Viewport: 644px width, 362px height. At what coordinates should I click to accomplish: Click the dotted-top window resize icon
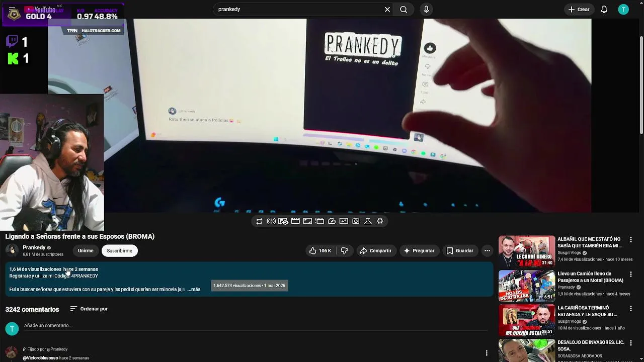pyautogui.click(x=319, y=221)
